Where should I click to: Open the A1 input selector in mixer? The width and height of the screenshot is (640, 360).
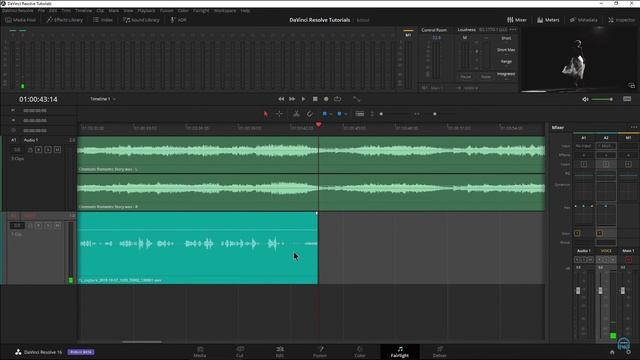[584, 146]
